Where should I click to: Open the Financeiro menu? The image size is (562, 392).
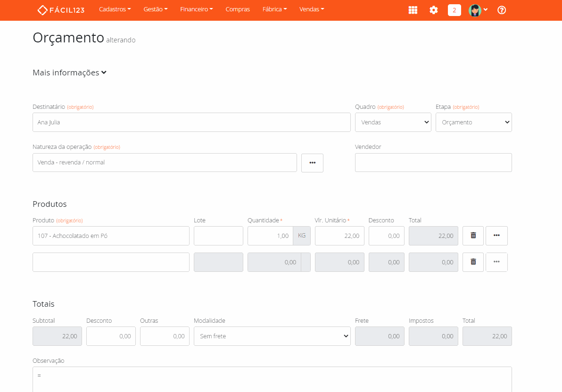point(196,9)
